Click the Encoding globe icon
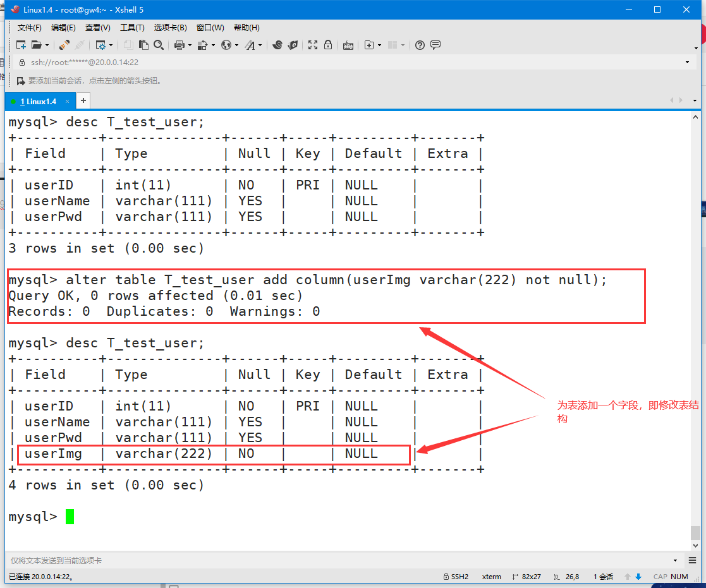706x588 pixels. coord(226,45)
